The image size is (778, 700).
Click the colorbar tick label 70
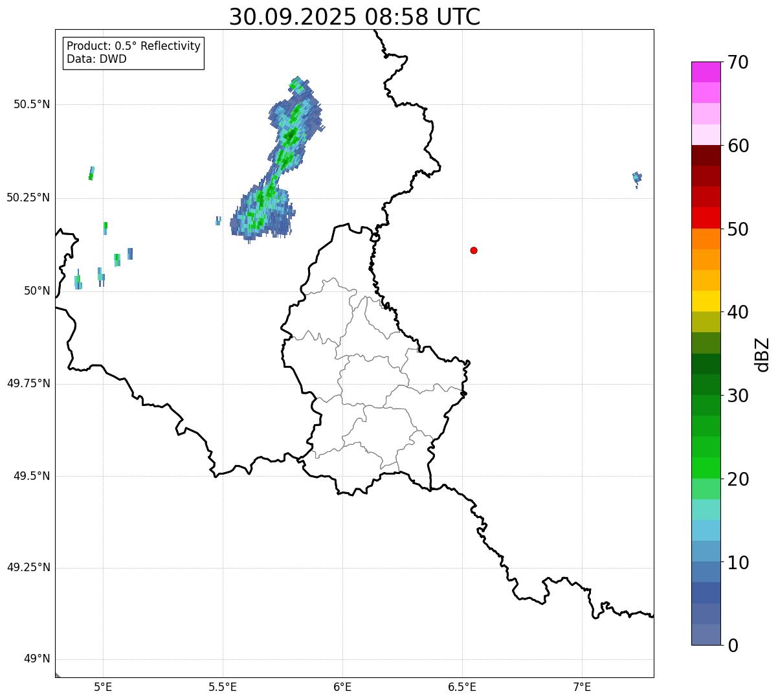click(739, 62)
